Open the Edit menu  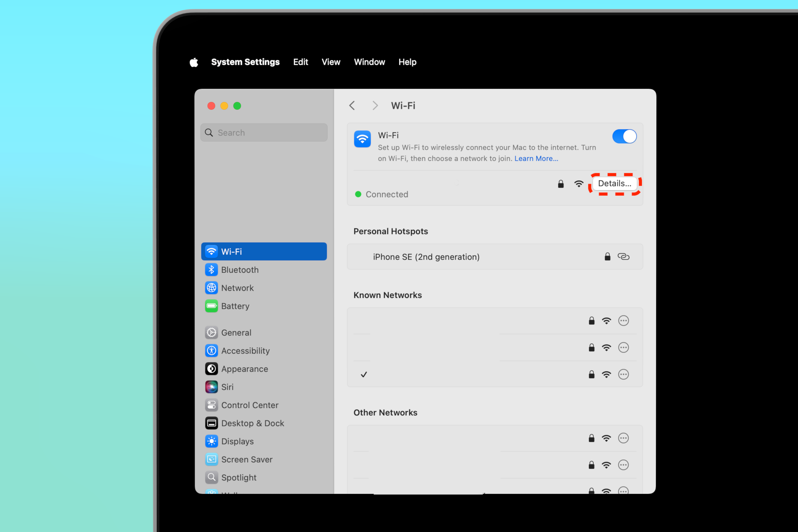tap(301, 62)
